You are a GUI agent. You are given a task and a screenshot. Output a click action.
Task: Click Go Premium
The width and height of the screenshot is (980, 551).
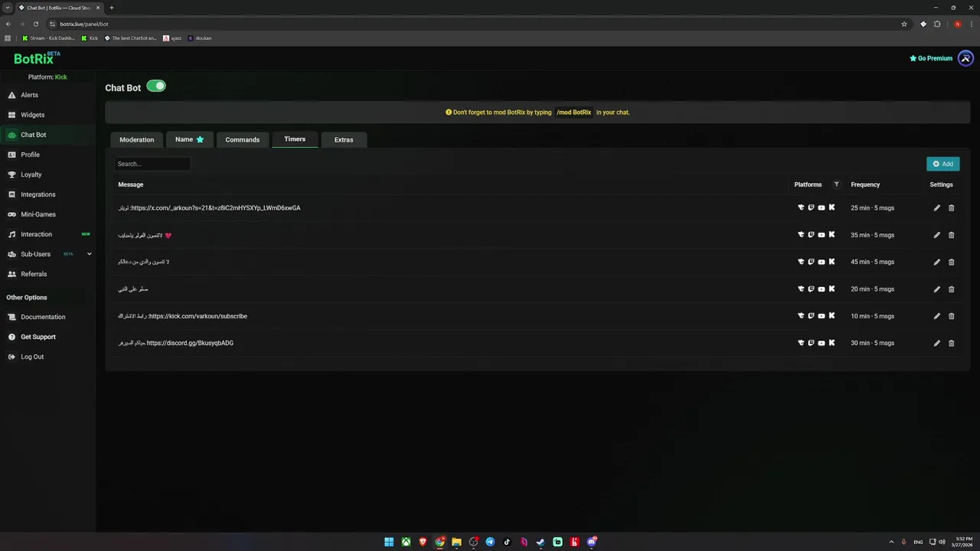pos(931,58)
